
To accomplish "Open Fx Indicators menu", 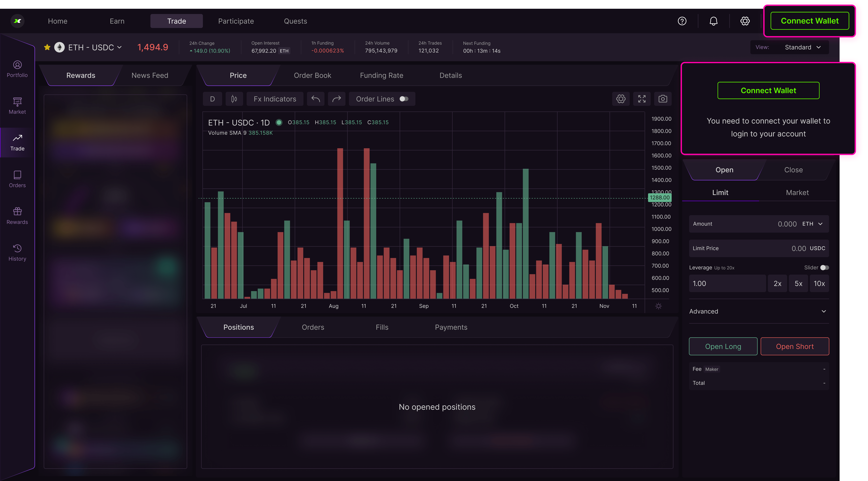I will tap(275, 99).
